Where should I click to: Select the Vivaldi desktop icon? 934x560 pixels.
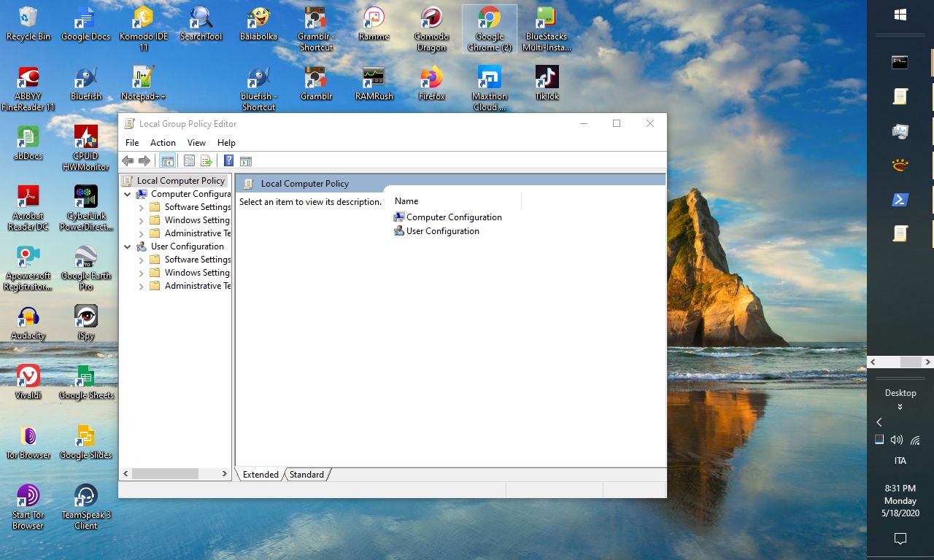(x=28, y=383)
